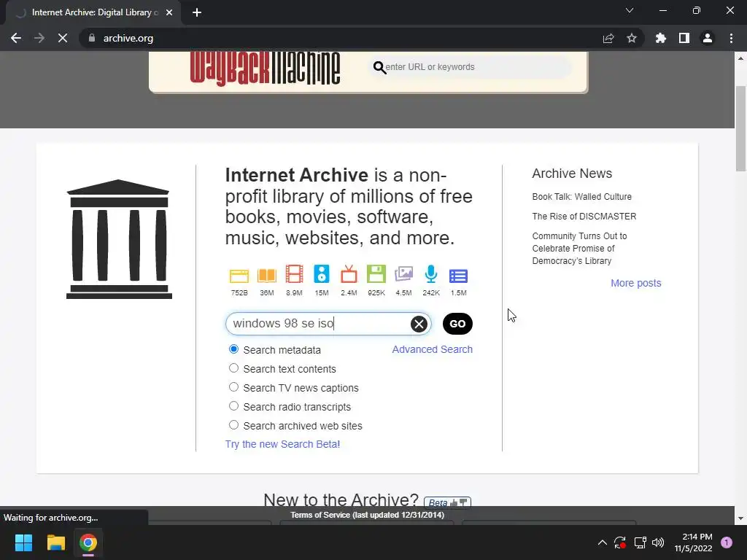
Task: Open the audio speaker icon labeled 15M
Action: click(x=322, y=275)
